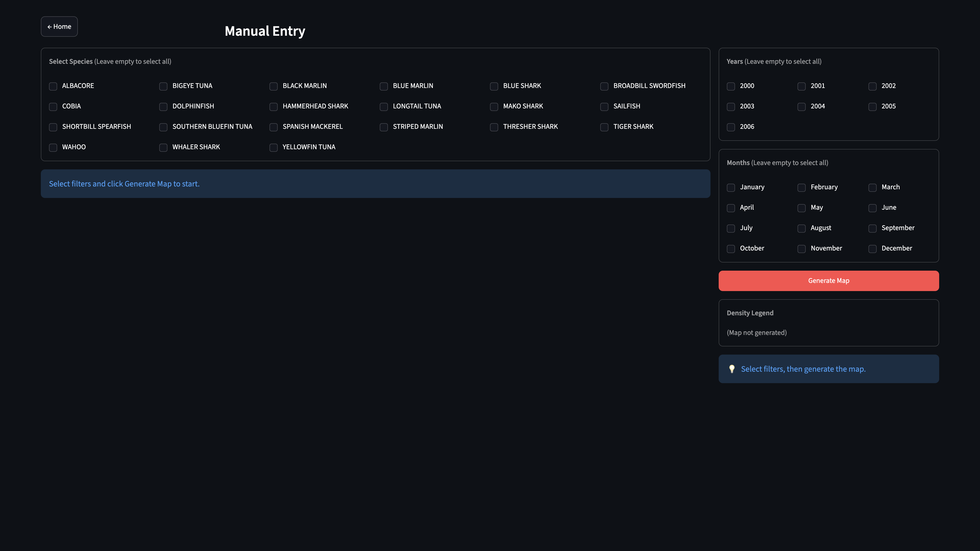Screen dimensions: 980x551
Task: Tick the 2001 year checkbox
Action: (x=802, y=86)
